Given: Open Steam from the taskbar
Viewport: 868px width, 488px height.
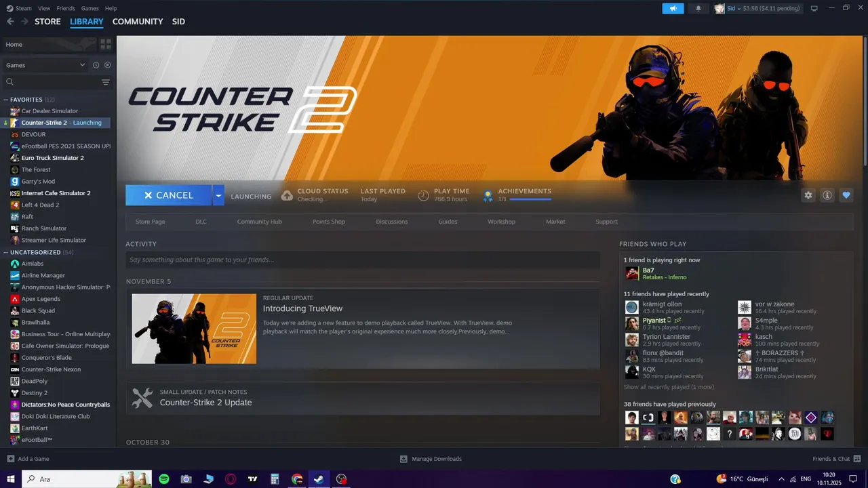Looking at the screenshot, I should point(319,479).
